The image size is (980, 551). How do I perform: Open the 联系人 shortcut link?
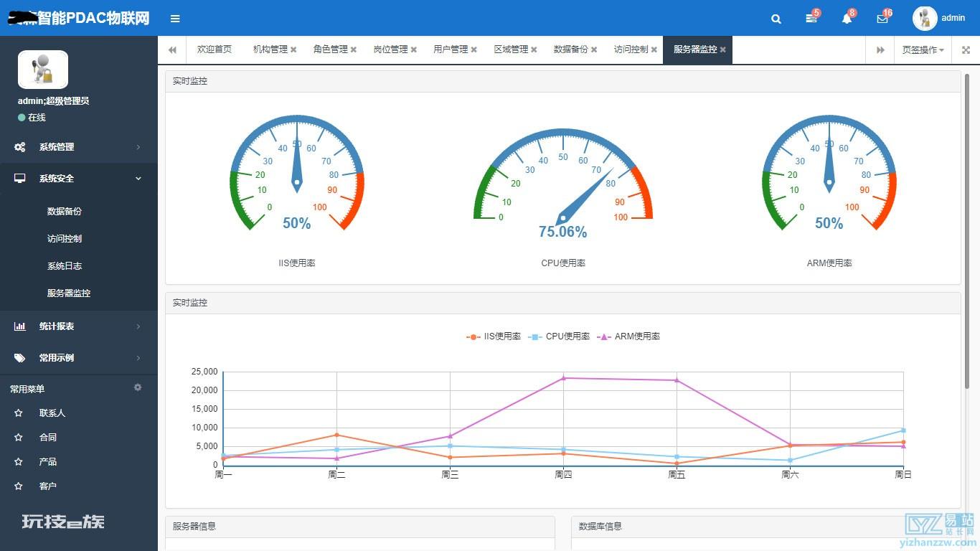click(52, 413)
